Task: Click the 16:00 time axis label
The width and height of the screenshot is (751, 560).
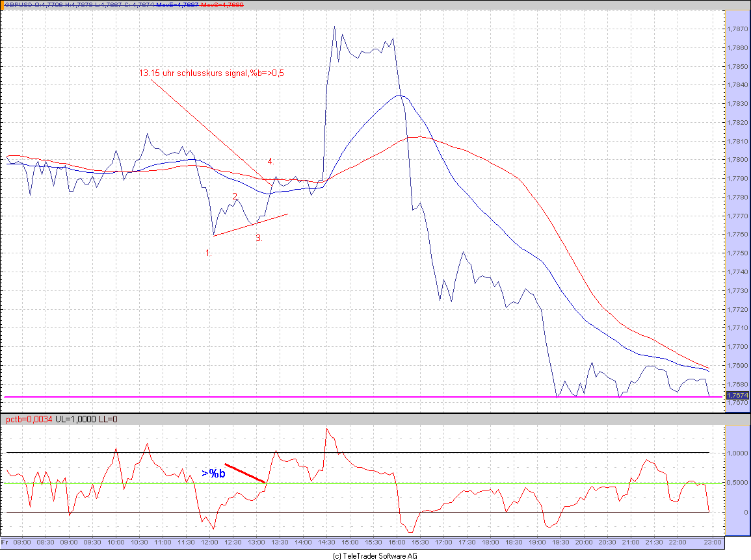Action: click(x=397, y=542)
